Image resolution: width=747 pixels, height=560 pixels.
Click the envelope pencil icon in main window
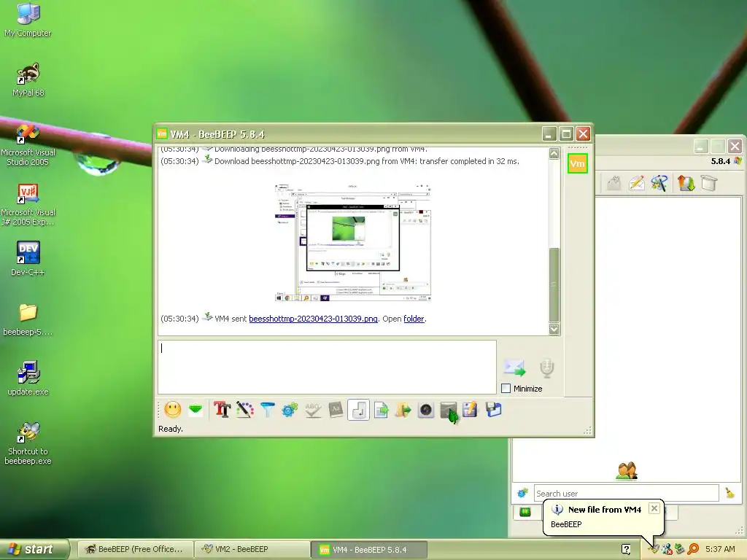pos(636,183)
